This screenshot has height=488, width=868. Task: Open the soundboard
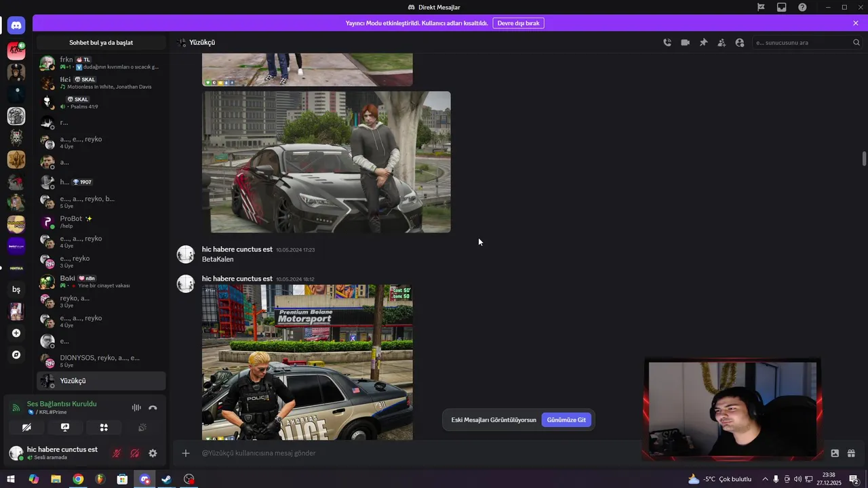(x=142, y=428)
